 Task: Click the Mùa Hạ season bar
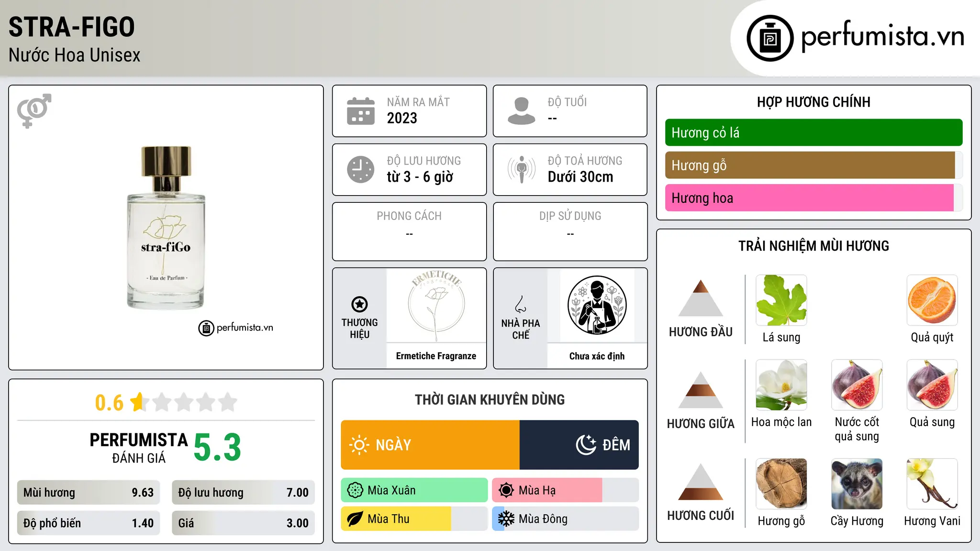(x=565, y=490)
